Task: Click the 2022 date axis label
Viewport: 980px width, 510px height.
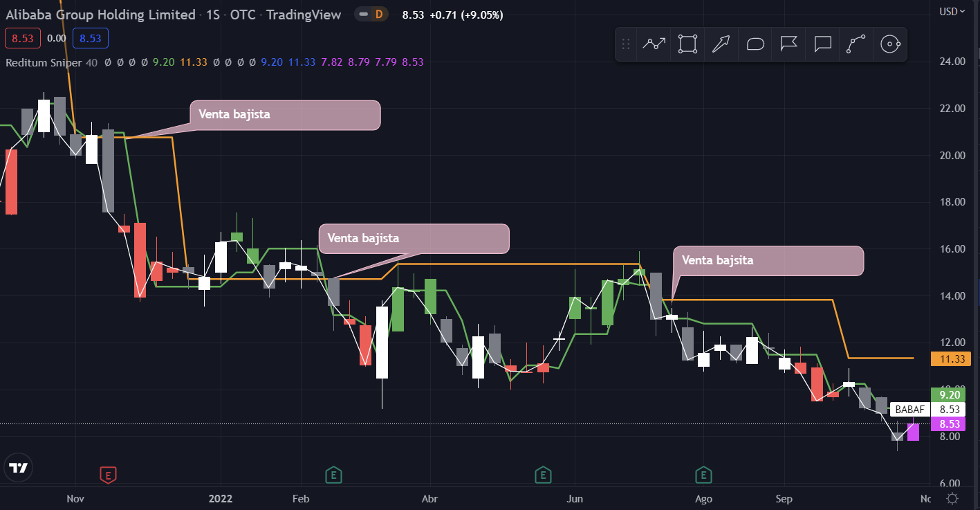Action: click(221, 498)
